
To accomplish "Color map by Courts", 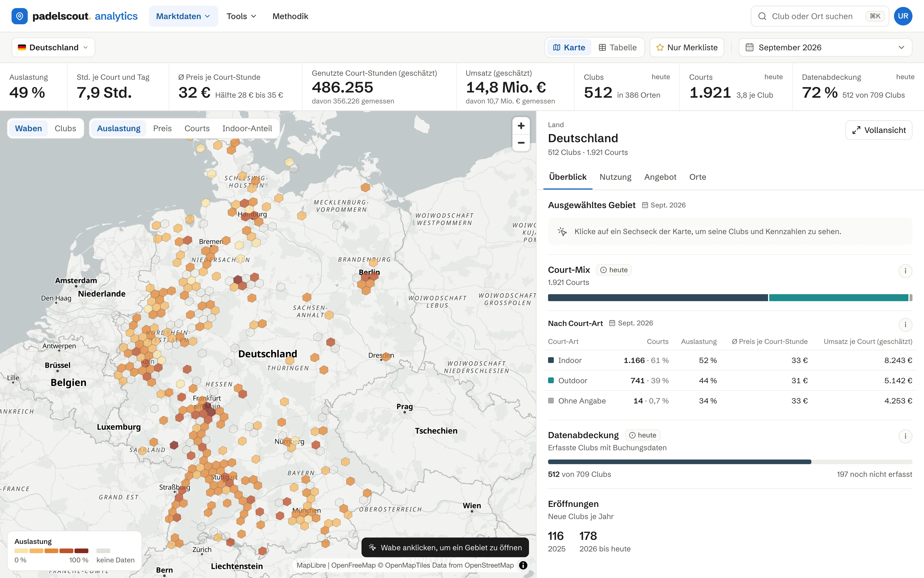I will click(x=197, y=128).
